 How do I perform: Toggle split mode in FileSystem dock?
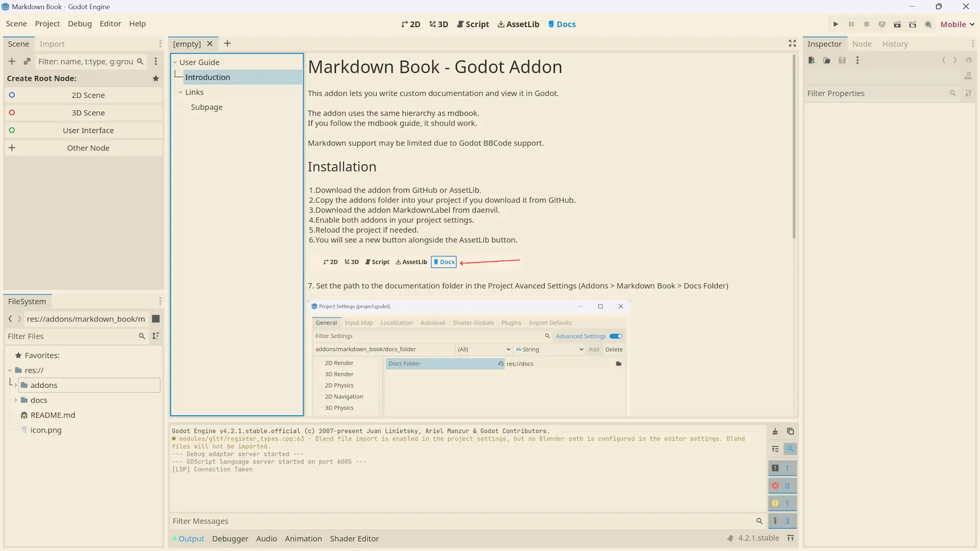tap(156, 319)
